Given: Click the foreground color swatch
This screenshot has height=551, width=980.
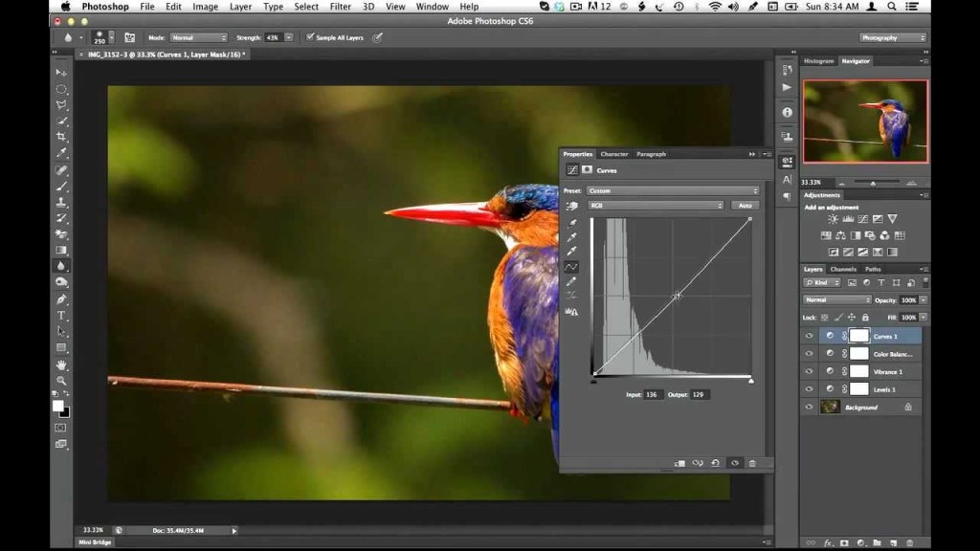Looking at the screenshot, I should click(x=58, y=406).
